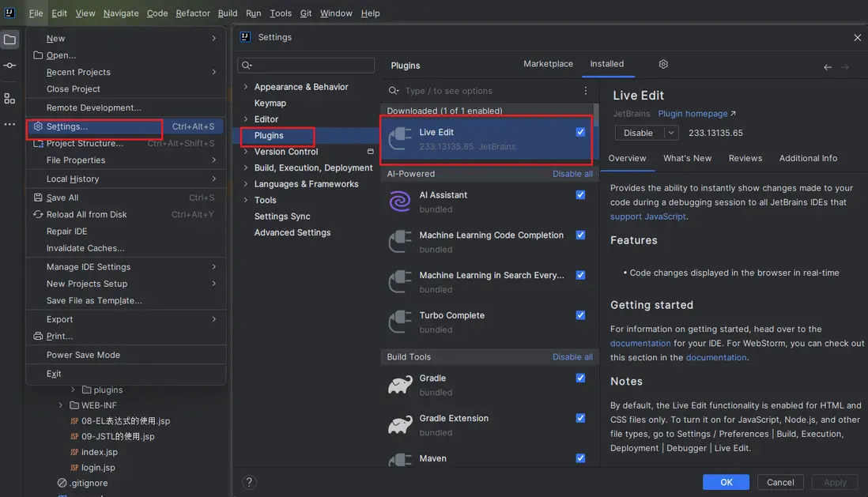Click the back arrow in Settings
Image resolution: width=868 pixels, height=497 pixels.
pyautogui.click(x=828, y=67)
